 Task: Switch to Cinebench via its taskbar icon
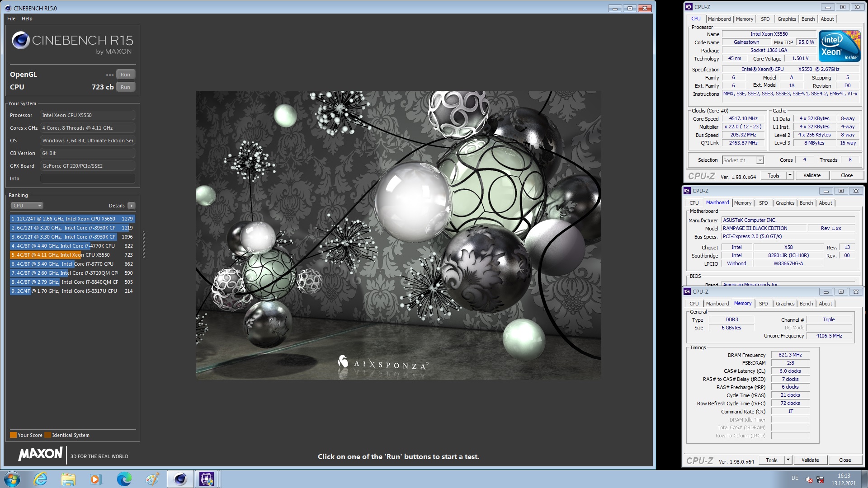(x=180, y=479)
